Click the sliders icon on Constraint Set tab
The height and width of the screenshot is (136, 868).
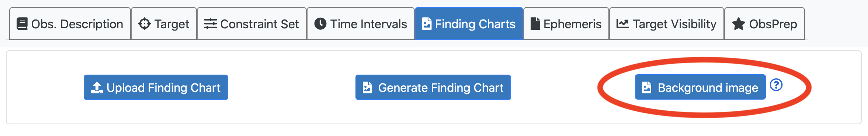click(210, 24)
